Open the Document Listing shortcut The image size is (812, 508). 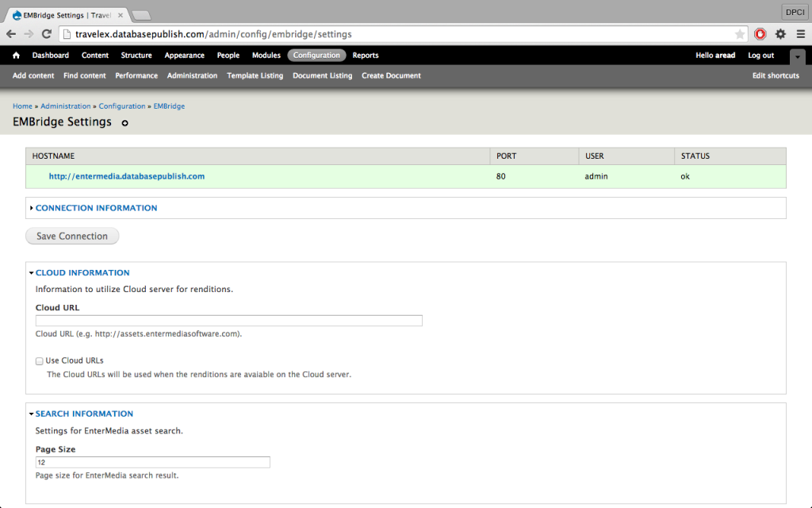point(322,75)
